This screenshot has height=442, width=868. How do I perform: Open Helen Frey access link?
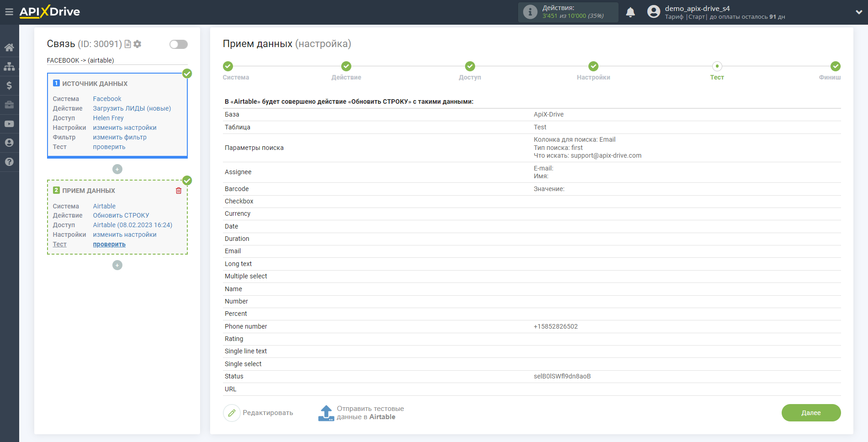108,118
